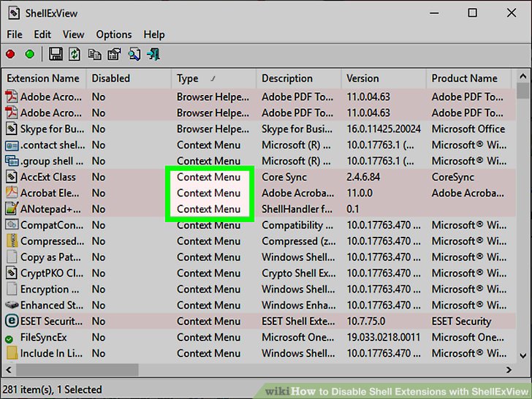The height and width of the screenshot is (399, 532).
Task: Click the FileSyncEx green check icon
Action: coord(9,339)
